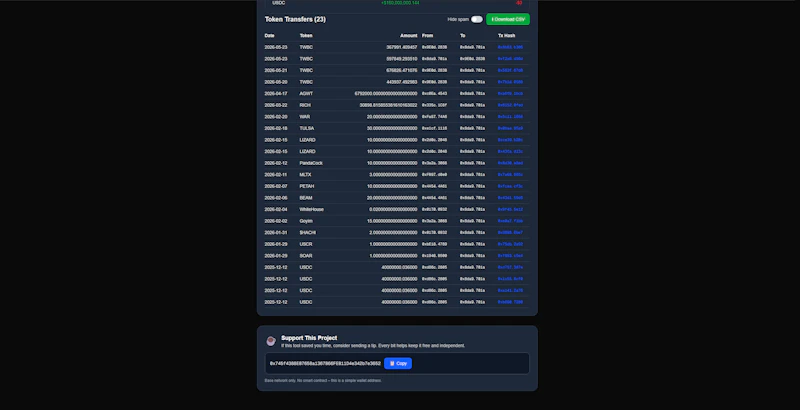Select the PETAH token name
Viewport: 800px width, 410px height.
coord(306,186)
